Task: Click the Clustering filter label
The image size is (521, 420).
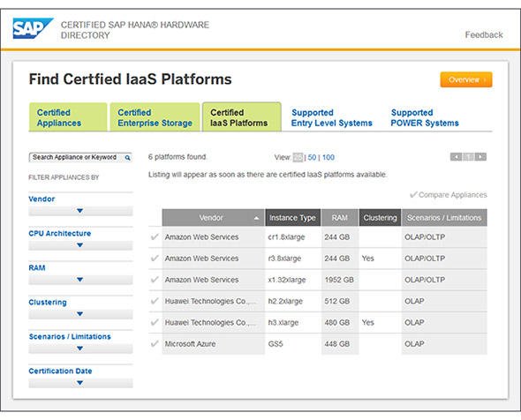Action: coord(48,302)
